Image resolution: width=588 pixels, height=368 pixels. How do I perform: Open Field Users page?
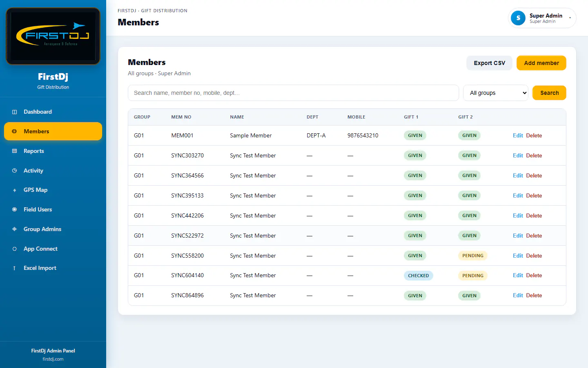click(x=53, y=209)
